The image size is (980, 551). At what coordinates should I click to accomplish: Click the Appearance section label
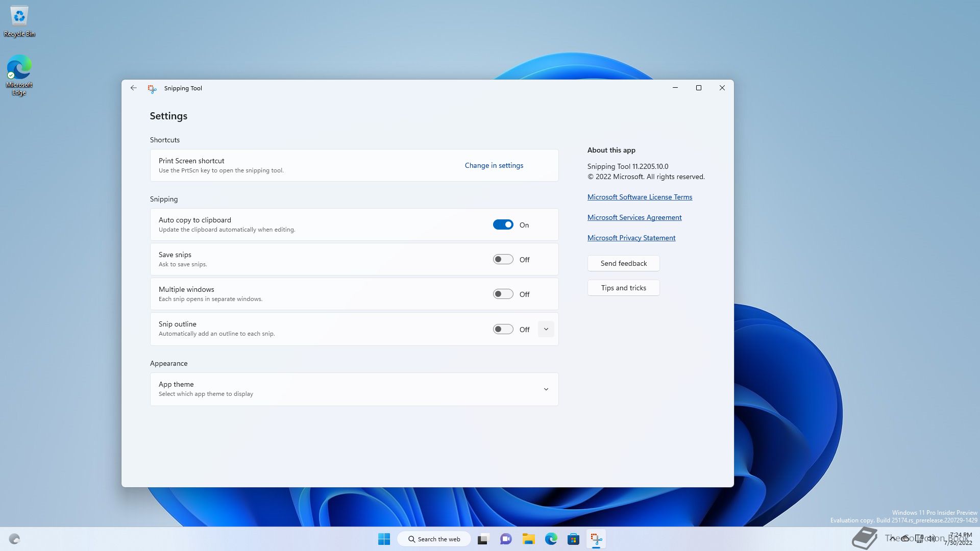pyautogui.click(x=168, y=363)
